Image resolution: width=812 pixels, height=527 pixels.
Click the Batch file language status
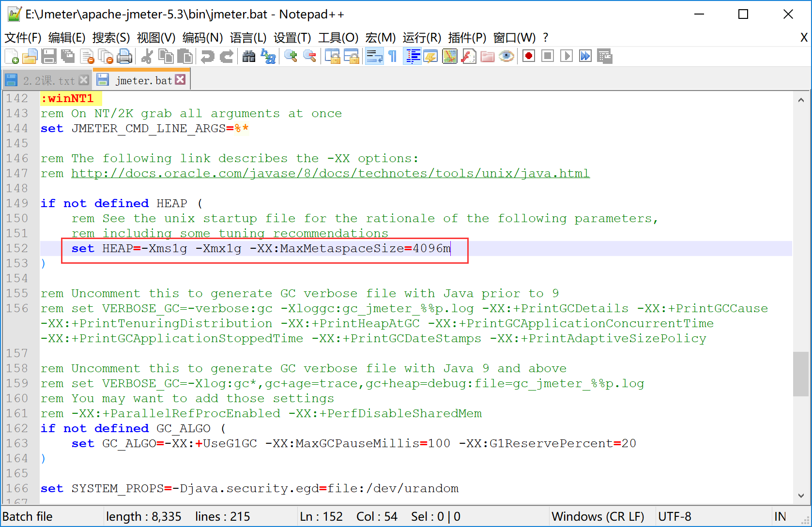[28, 516]
